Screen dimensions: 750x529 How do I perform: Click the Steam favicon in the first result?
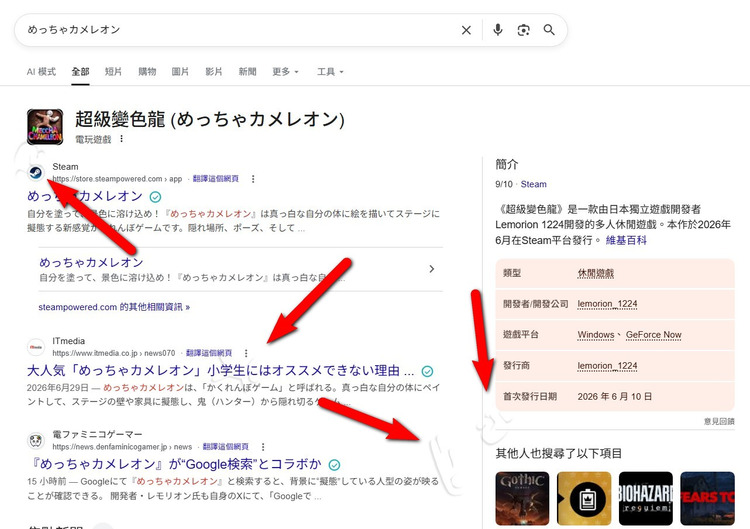point(36,173)
